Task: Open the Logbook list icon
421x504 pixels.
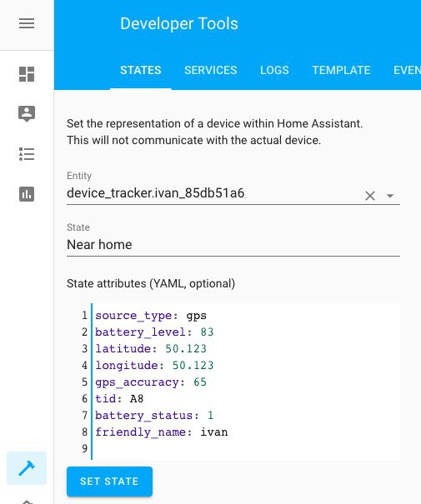Action: point(27,154)
